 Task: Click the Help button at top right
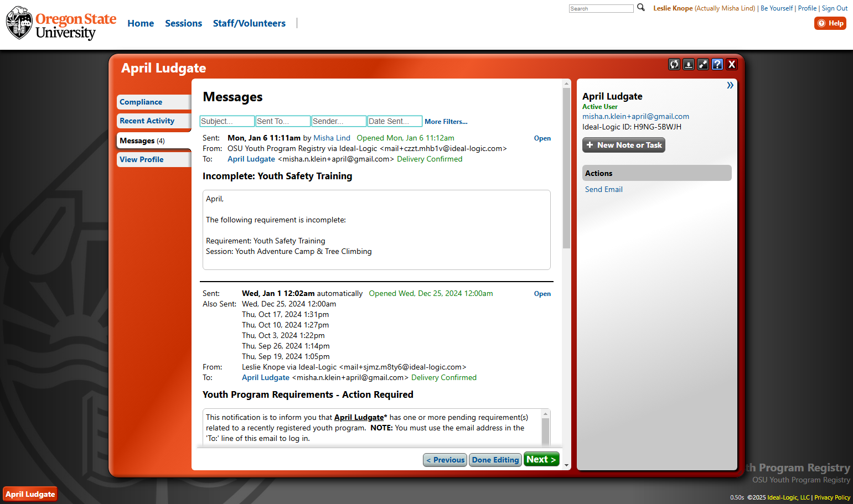[x=830, y=23]
